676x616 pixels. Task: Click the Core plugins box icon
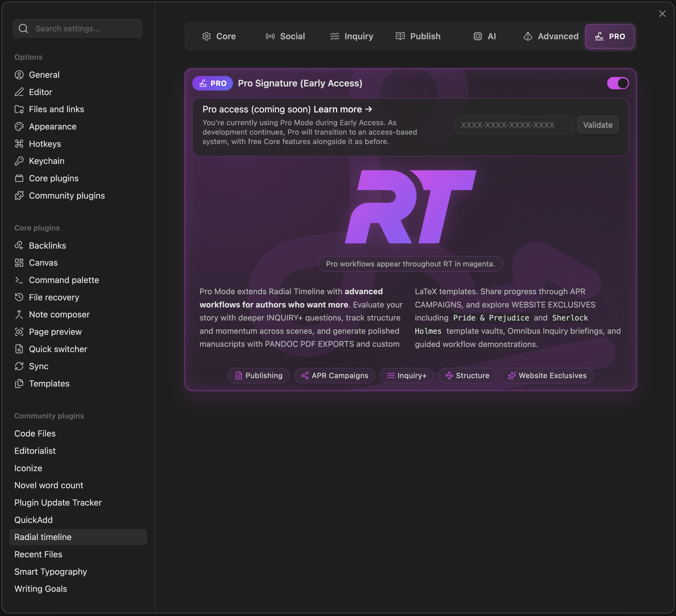pos(19,178)
